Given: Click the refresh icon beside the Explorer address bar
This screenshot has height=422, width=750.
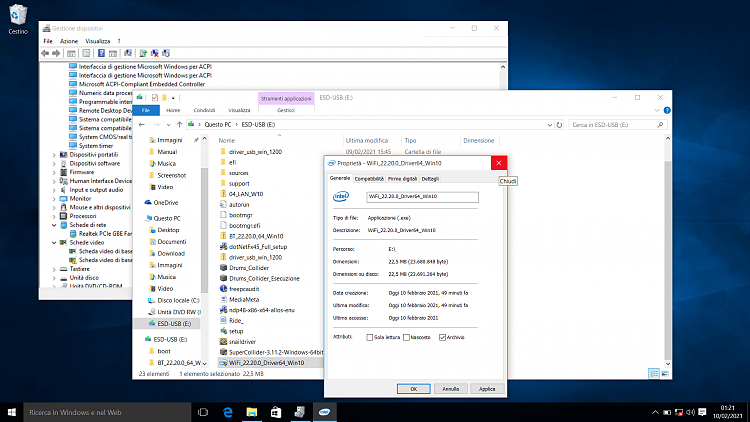Looking at the screenshot, I should tap(559, 125).
